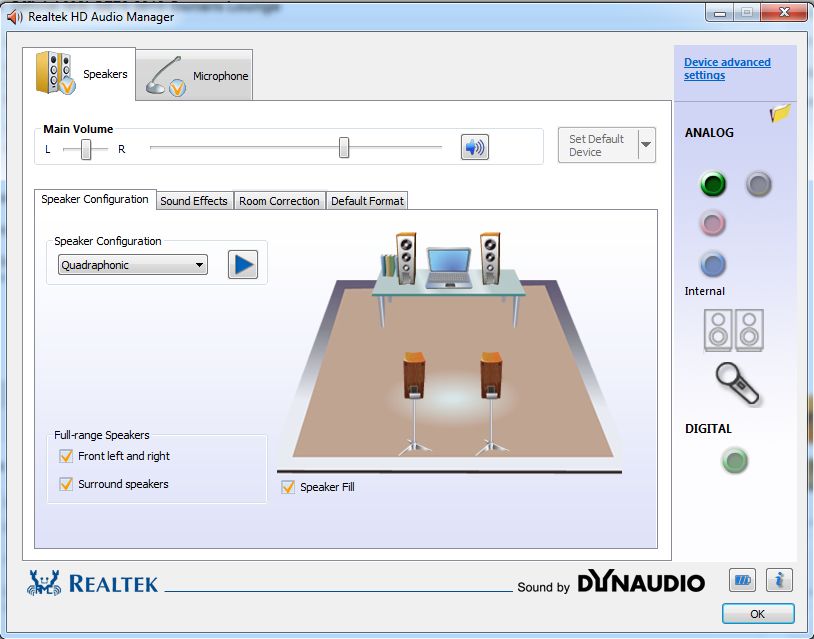
Task: Click the ANALOG label
Action: tap(709, 133)
